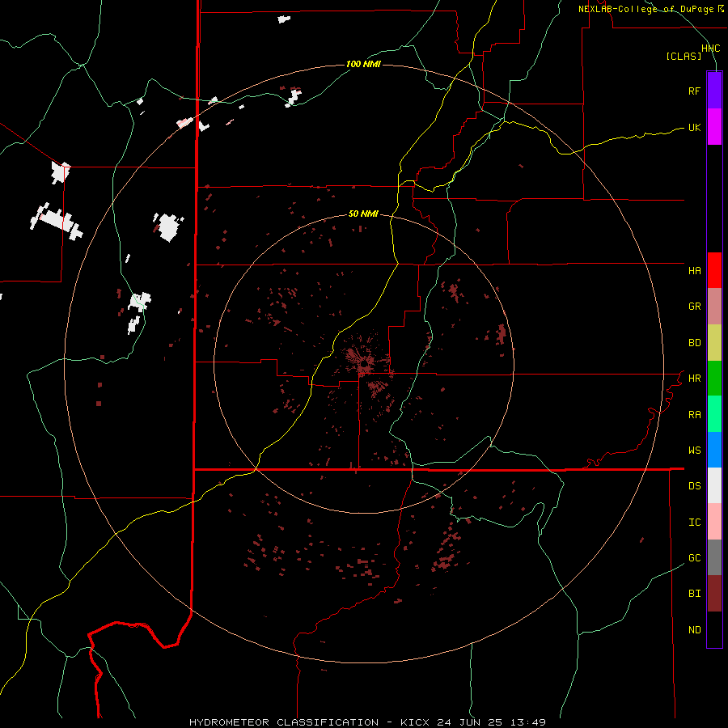Click the ND legend label

pos(694,630)
